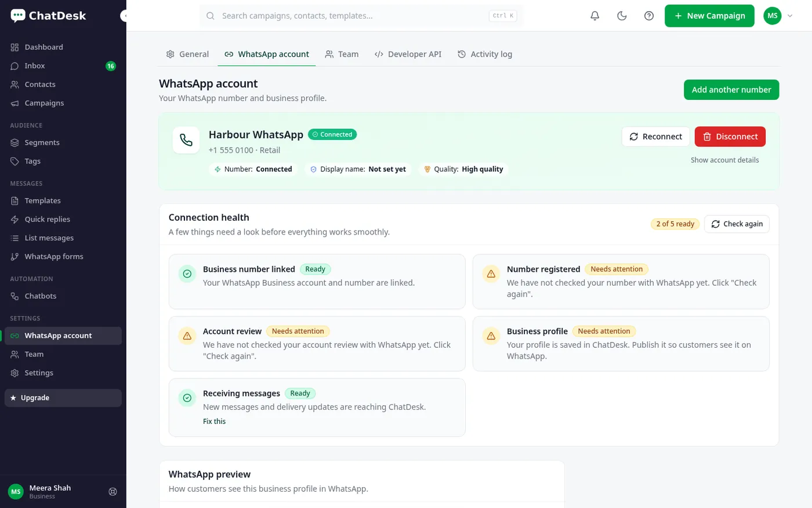Screen dimensions: 812x508
Task: Open the MS account menu chevron
Action: pyautogui.click(x=790, y=16)
